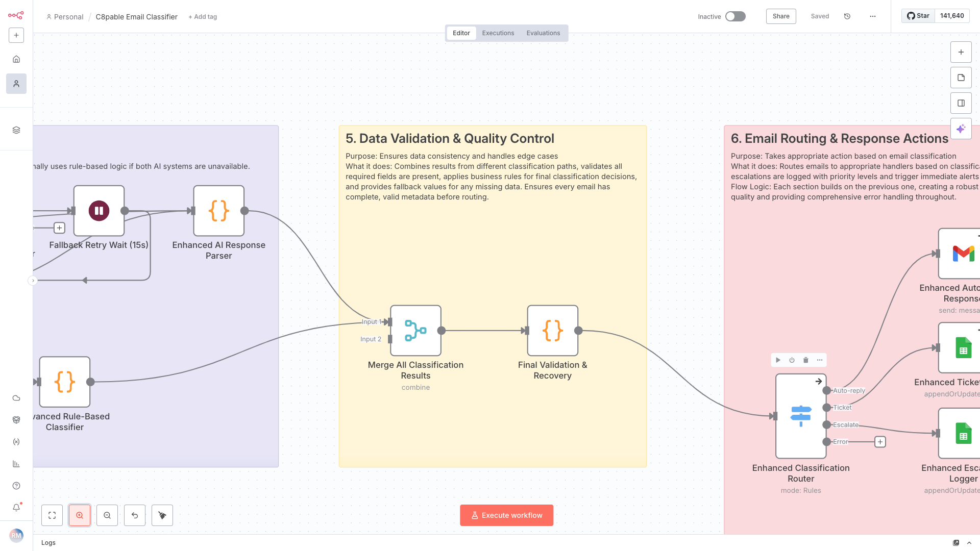Select the Rule-Based Classifier code node
Viewport: 980px width, 551px height.
click(x=65, y=382)
